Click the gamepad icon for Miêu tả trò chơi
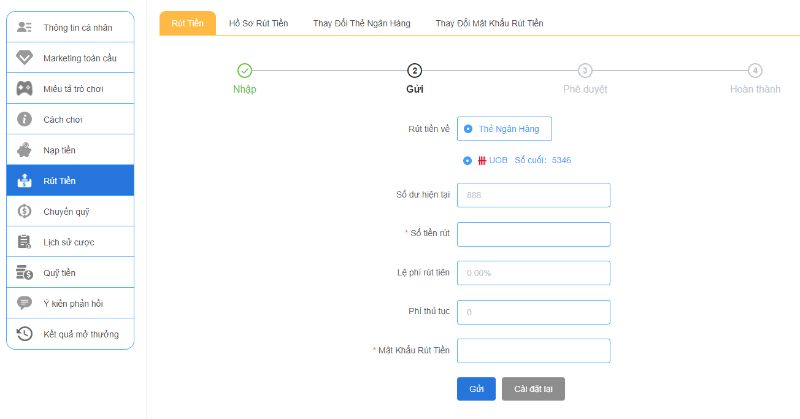 [x=24, y=88]
